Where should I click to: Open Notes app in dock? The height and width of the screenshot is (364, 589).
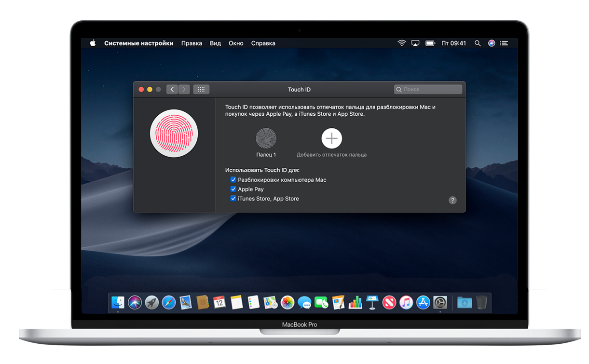pyautogui.click(x=236, y=302)
